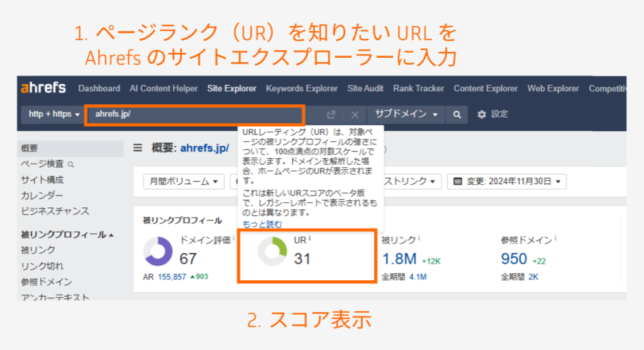The image size is (644, 350).
Task: Clear the URL with the X icon
Action: (x=355, y=114)
